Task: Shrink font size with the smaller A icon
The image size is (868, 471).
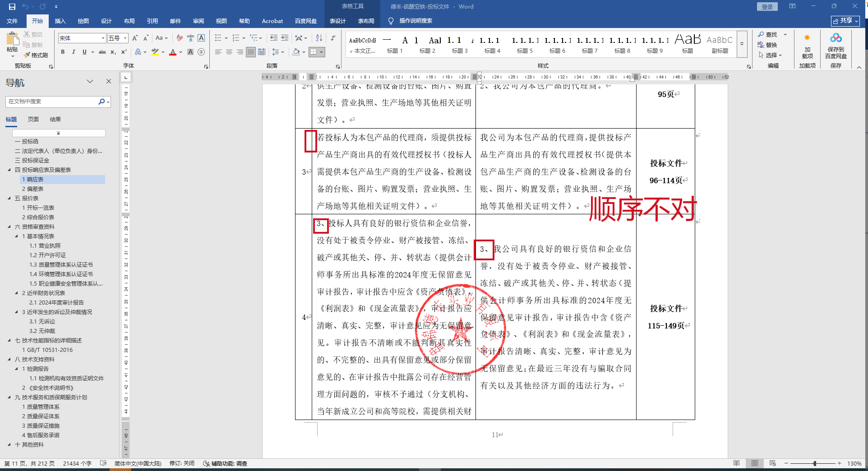Action: pyautogui.click(x=146, y=38)
